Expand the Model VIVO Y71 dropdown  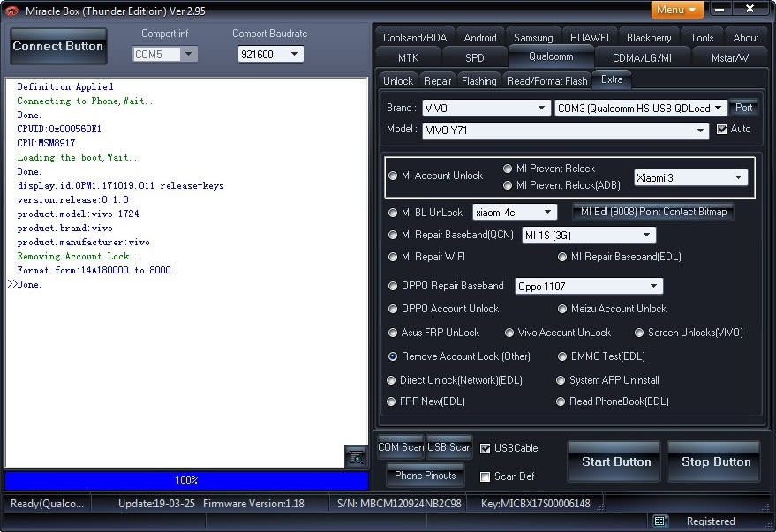click(565, 131)
